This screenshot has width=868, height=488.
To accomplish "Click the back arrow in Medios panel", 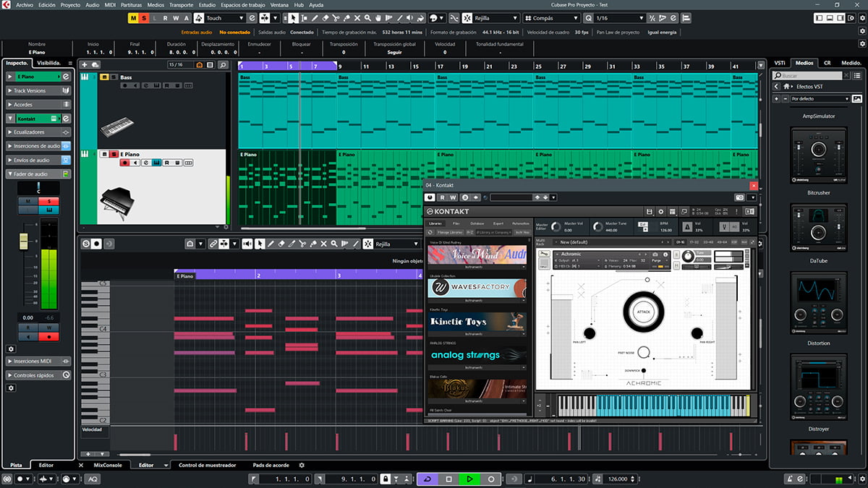I will (776, 86).
